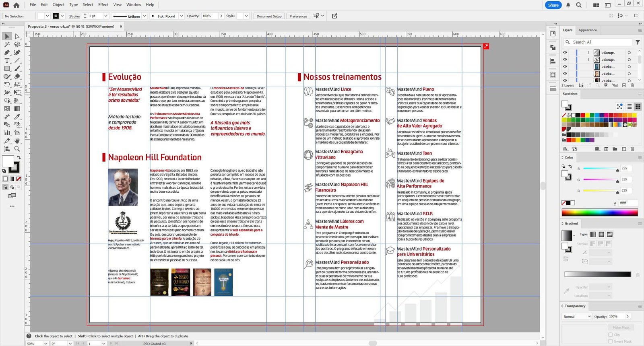
Task: Select the Type tool
Action: click(x=7, y=60)
